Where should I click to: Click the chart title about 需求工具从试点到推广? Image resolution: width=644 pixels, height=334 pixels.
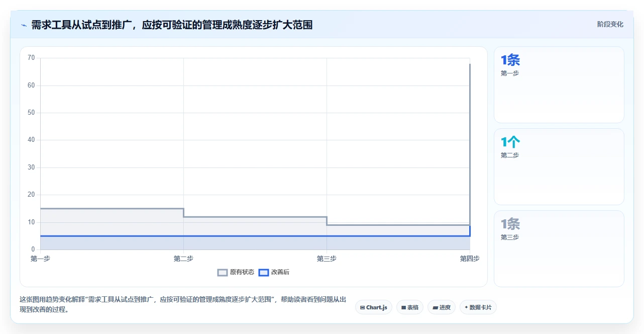click(x=172, y=25)
